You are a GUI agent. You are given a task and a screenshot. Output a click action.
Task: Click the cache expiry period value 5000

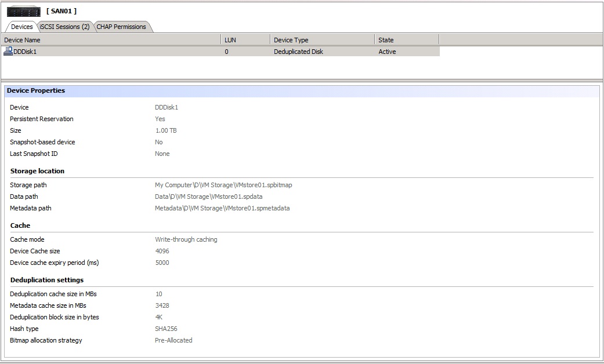[x=162, y=263]
